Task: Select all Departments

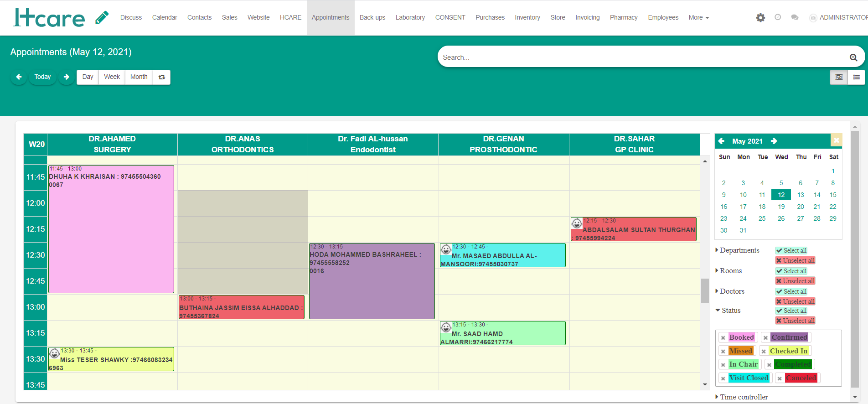Action: coord(791,250)
